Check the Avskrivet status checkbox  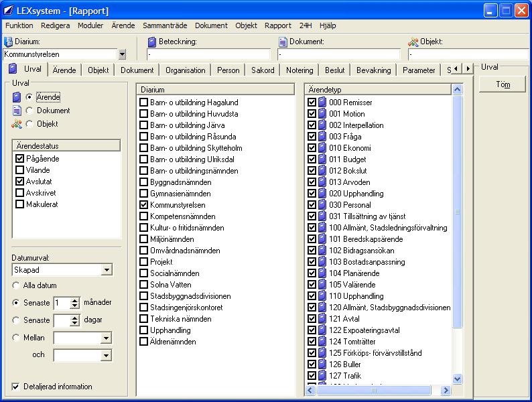click(x=19, y=193)
